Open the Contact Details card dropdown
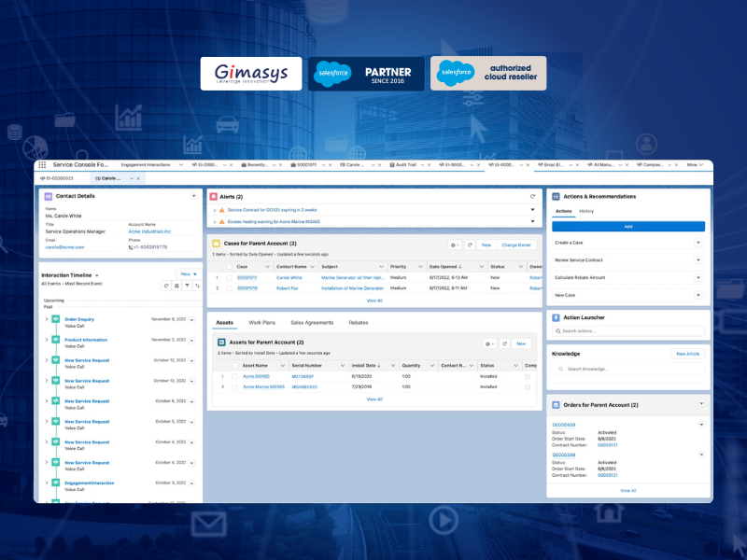Screen dimensions: 747x560 194,196
